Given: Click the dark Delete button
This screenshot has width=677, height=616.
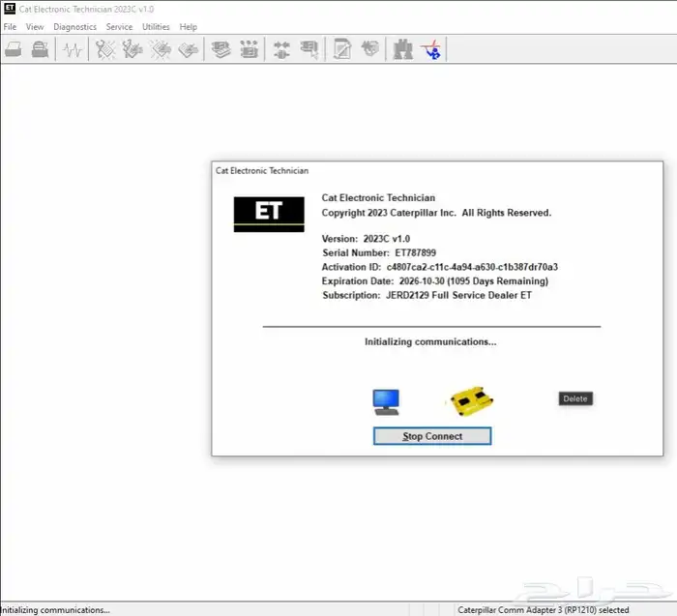Looking at the screenshot, I should tap(574, 398).
